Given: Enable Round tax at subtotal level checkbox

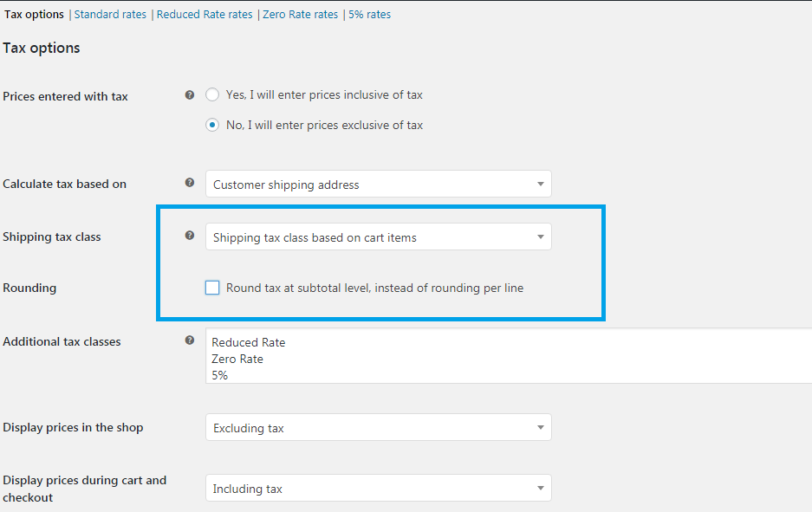Looking at the screenshot, I should (212, 288).
